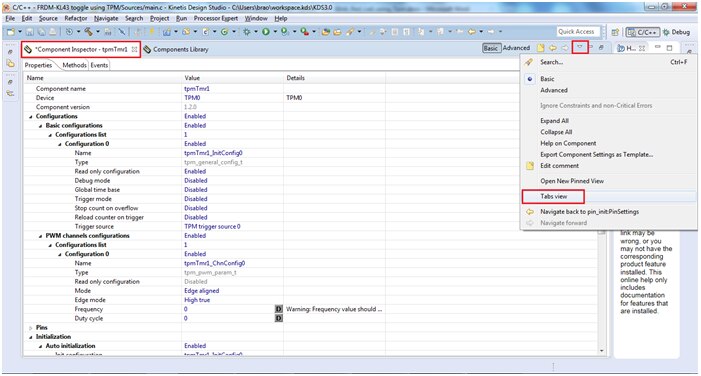Click the green G toolbar icon
Screen dimensions: 701x376
point(224,32)
